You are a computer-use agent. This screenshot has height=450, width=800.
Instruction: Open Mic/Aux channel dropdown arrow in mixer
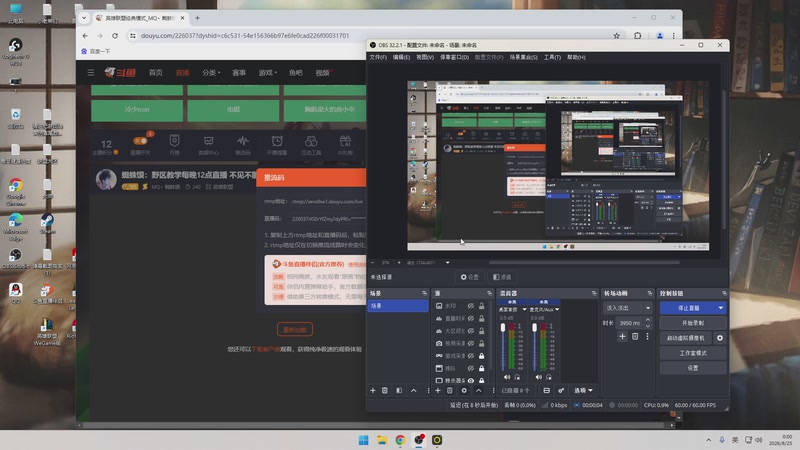pos(557,310)
